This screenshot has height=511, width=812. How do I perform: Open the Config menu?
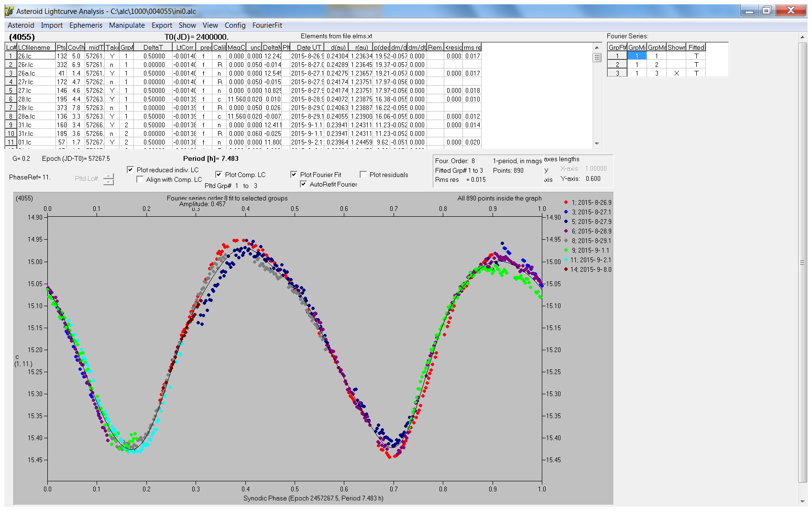(x=235, y=25)
